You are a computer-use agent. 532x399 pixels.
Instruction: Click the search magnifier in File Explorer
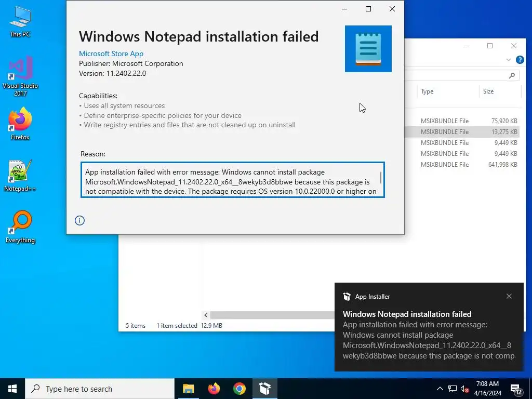[512, 75]
